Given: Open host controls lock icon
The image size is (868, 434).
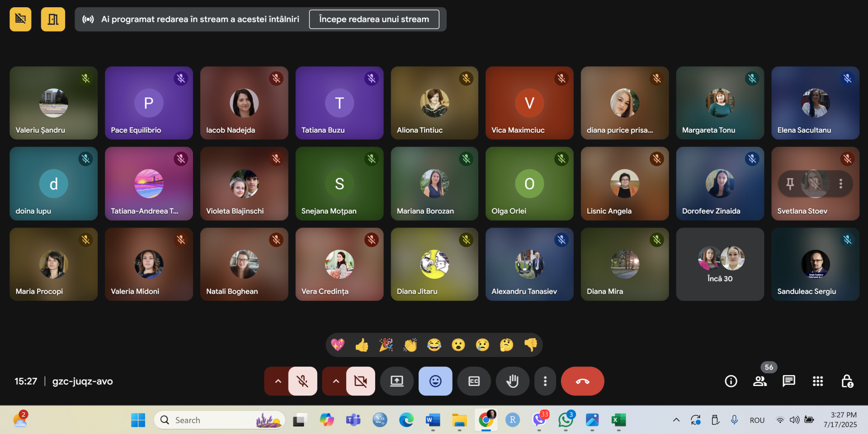Looking at the screenshot, I should tap(847, 381).
